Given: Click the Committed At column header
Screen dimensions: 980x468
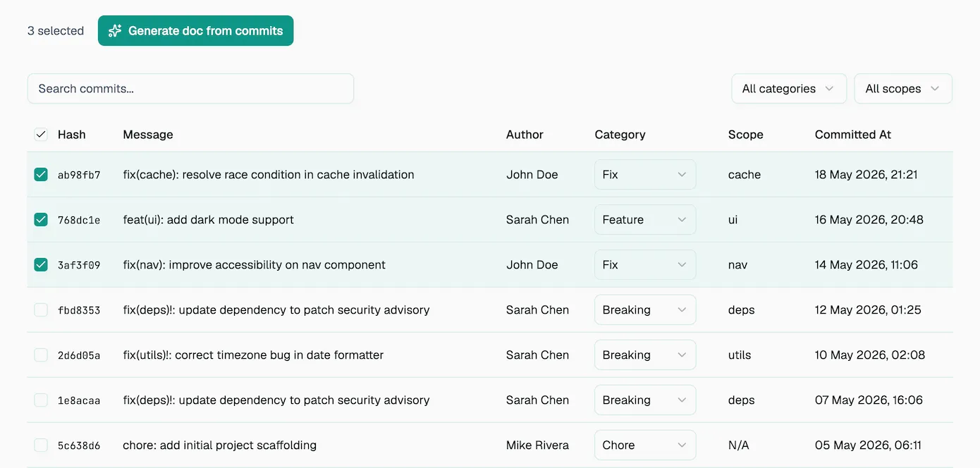Looking at the screenshot, I should tap(853, 135).
